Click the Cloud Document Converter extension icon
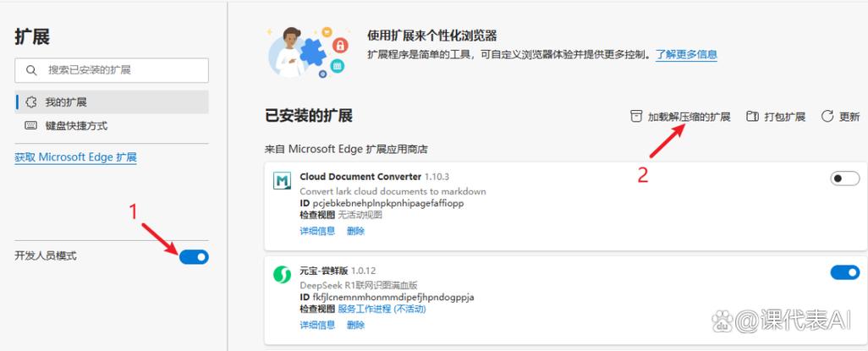 click(x=283, y=181)
